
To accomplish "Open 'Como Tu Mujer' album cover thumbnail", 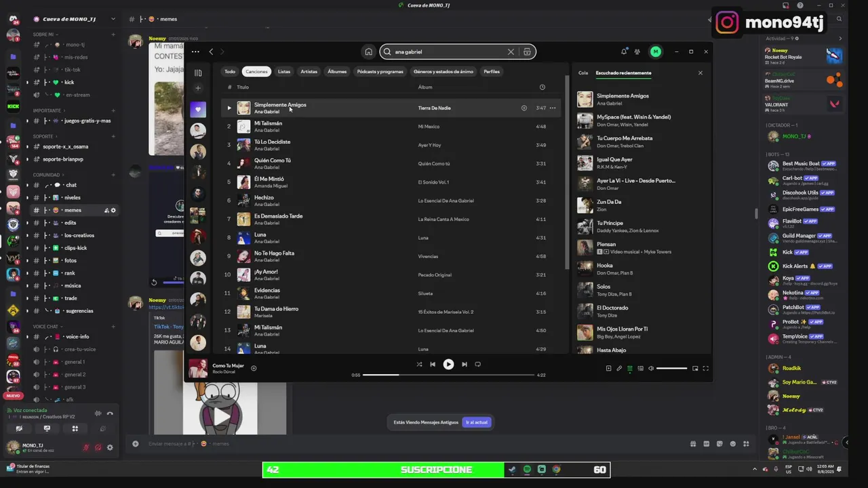I will (x=198, y=368).
